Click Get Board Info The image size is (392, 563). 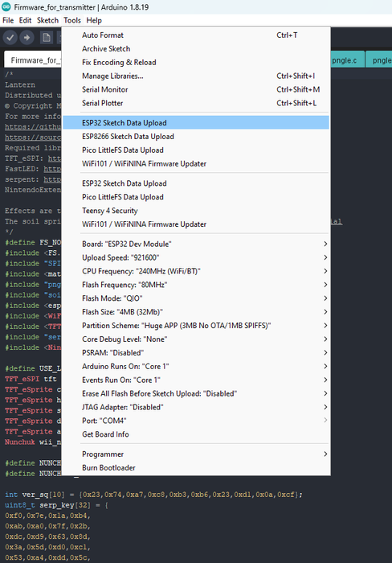(x=196, y=435)
